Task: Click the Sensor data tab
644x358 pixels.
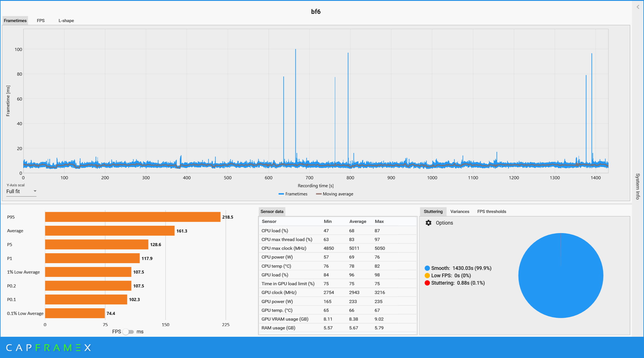Action: pyautogui.click(x=272, y=212)
